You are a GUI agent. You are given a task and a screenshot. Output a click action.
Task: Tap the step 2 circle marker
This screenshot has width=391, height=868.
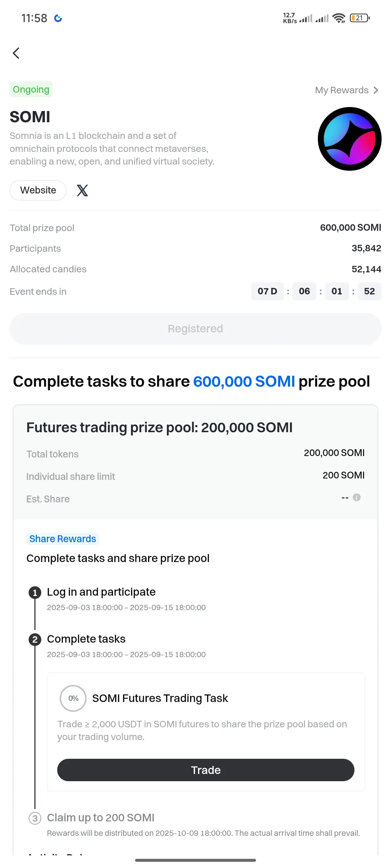click(35, 639)
